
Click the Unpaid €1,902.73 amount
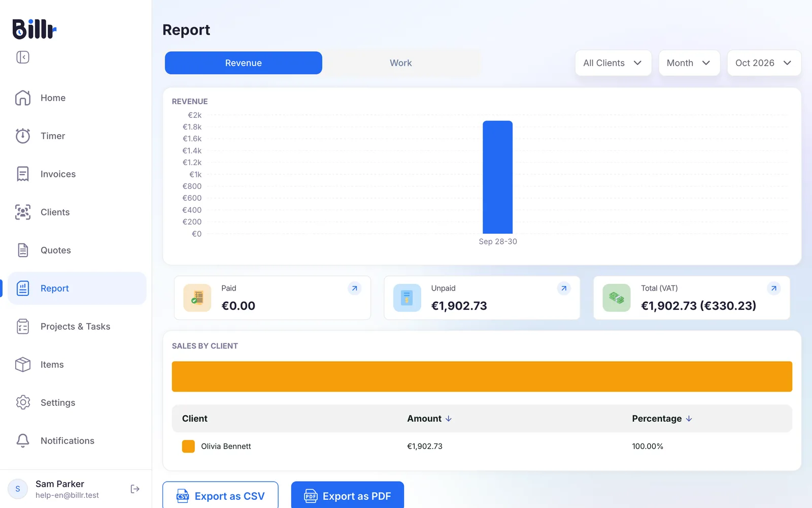click(x=459, y=306)
